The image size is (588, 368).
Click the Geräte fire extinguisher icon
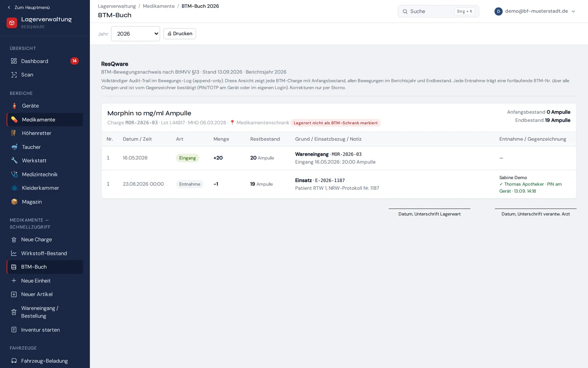[14, 106]
